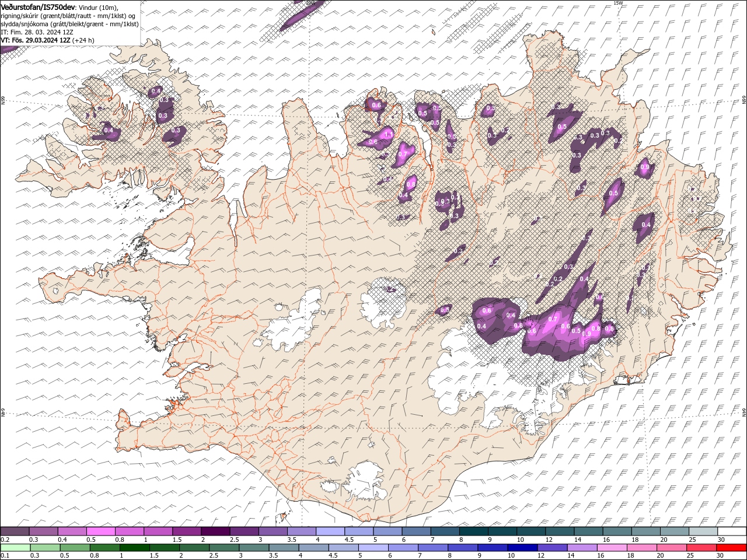Click the 'IT: Fim. 28. 03. 2024 12Z' line
Viewport: 747px width, 560px height.
click(x=37, y=32)
